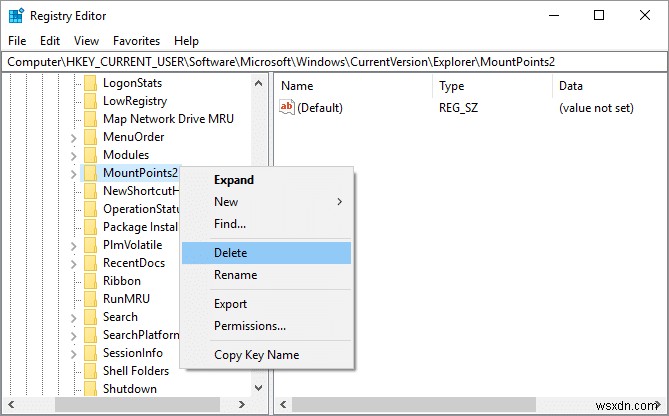Click the LowRegistry folder icon
Screen dimensions: 669x416
point(90,101)
